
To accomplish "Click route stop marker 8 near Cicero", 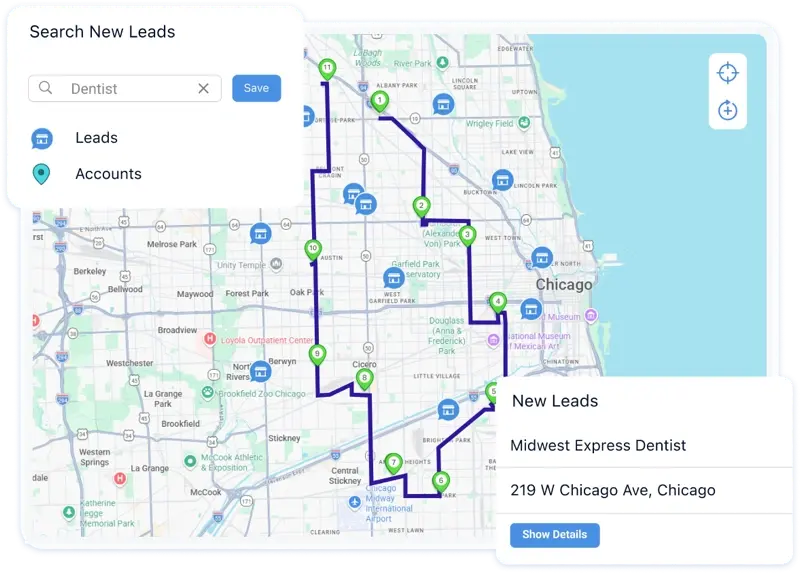I will click(364, 380).
